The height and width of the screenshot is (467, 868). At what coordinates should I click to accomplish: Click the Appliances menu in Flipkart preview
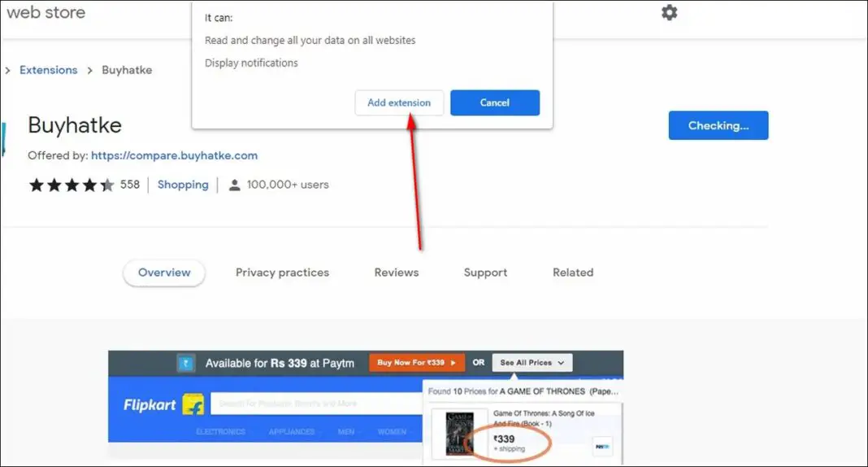click(x=292, y=431)
